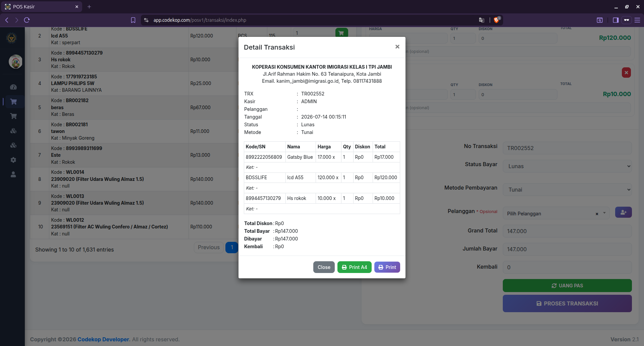
Task: Click the user avatar in sidebar
Action: coord(15,62)
